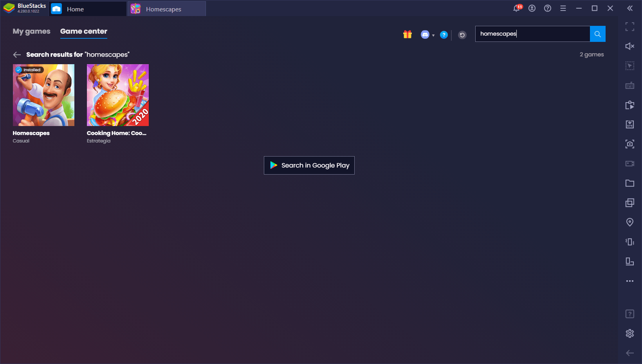This screenshot has width=642, height=364.
Task: Click the blue search magnifier button
Action: tap(598, 34)
